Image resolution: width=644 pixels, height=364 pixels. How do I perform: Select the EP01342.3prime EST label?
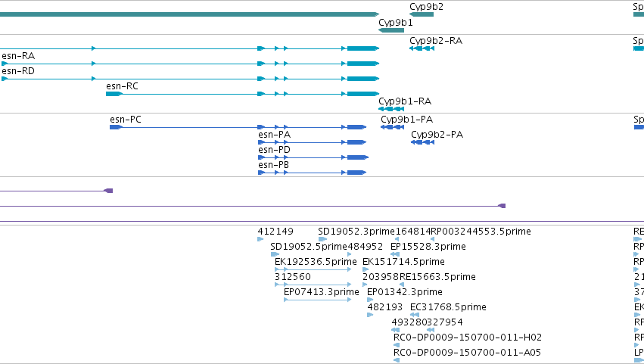click(x=405, y=293)
